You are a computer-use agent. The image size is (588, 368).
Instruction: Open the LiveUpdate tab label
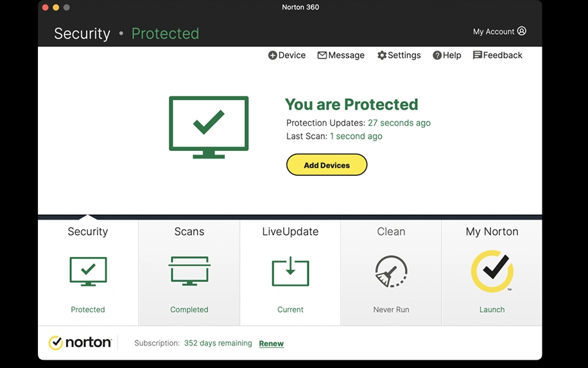pos(290,231)
